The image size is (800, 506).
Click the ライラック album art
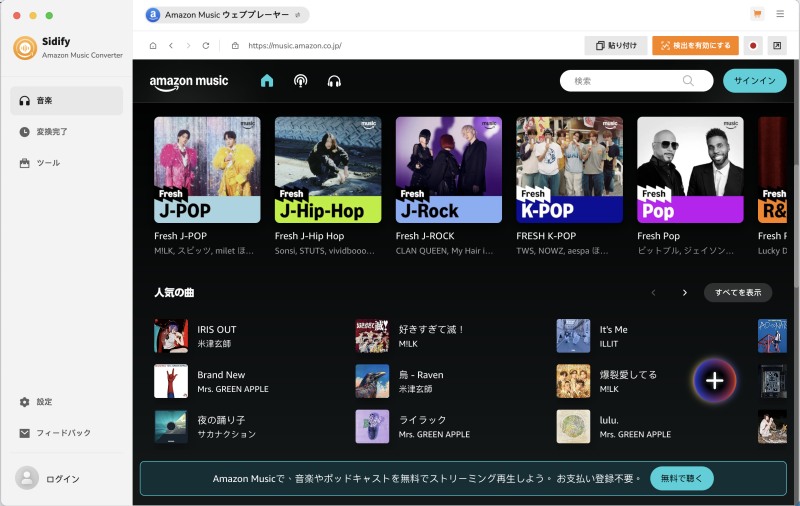[x=372, y=426]
